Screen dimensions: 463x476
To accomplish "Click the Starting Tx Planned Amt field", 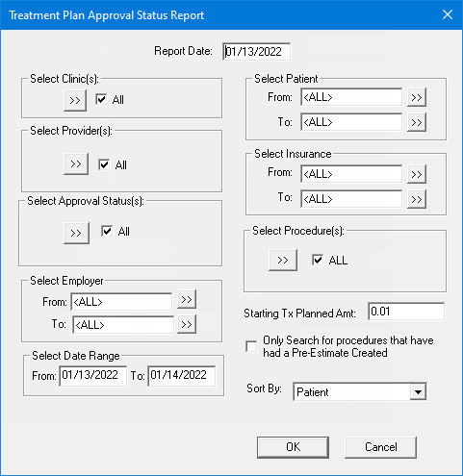I will (406, 312).
